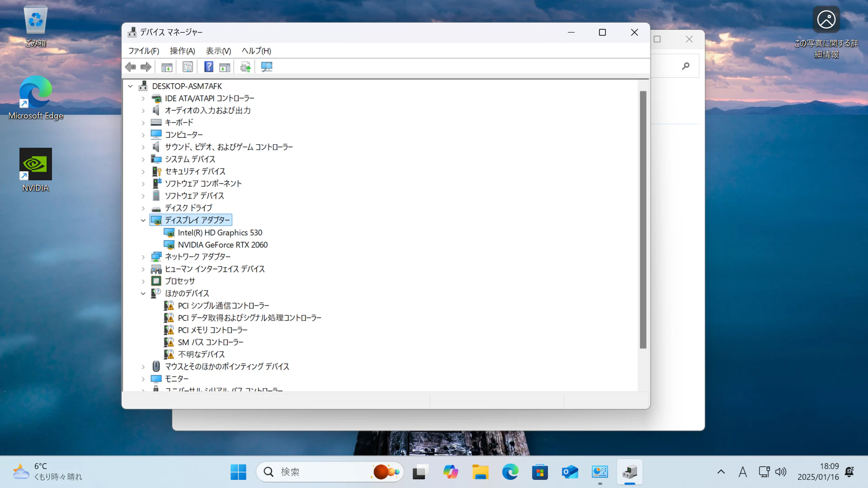868x488 pixels.
Task: Select PCI メモリ コントローラー item
Action: (x=212, y=330)
